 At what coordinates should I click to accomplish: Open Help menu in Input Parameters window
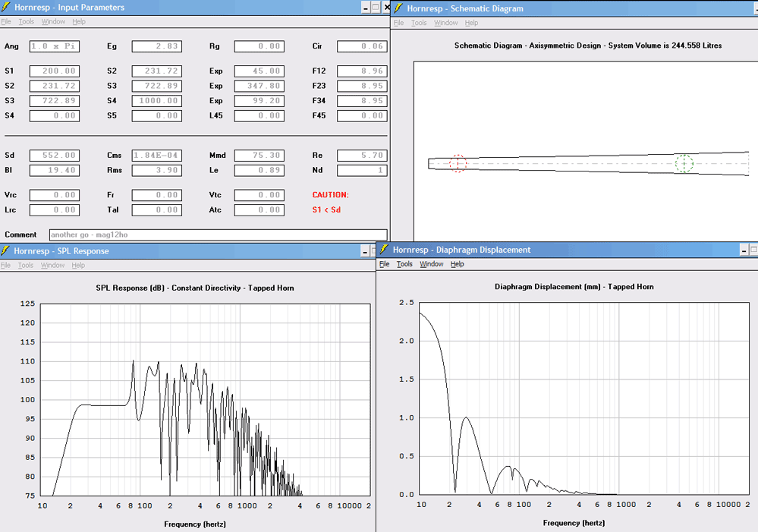[x=79, y=22]
